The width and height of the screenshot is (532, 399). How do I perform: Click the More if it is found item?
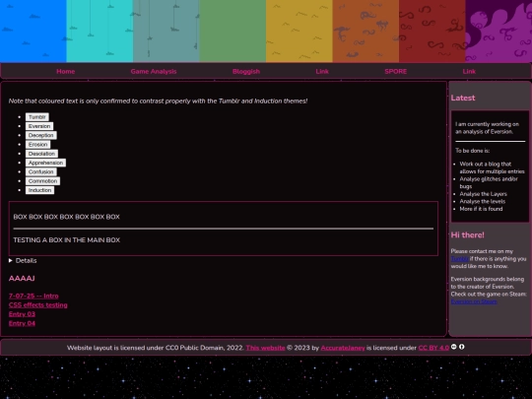point(481,209)
